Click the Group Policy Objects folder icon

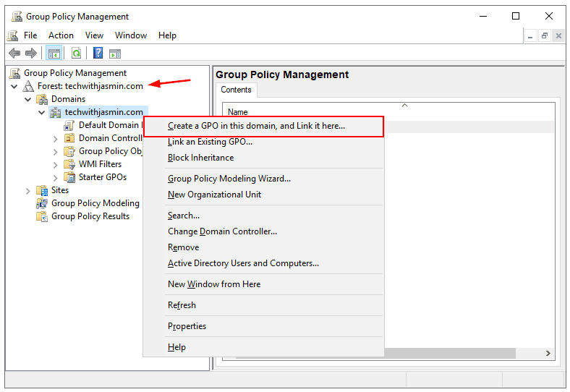[69, 151]
